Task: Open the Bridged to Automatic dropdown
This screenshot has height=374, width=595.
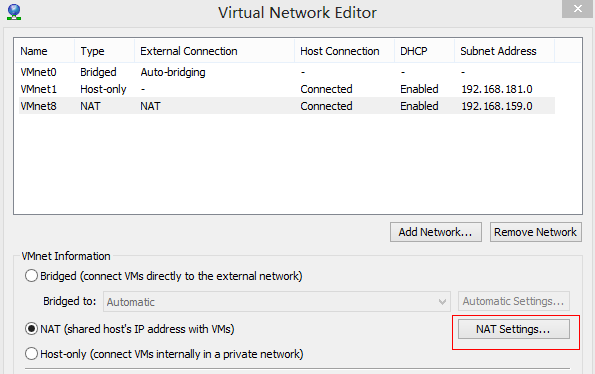Action: pos(277,302)
